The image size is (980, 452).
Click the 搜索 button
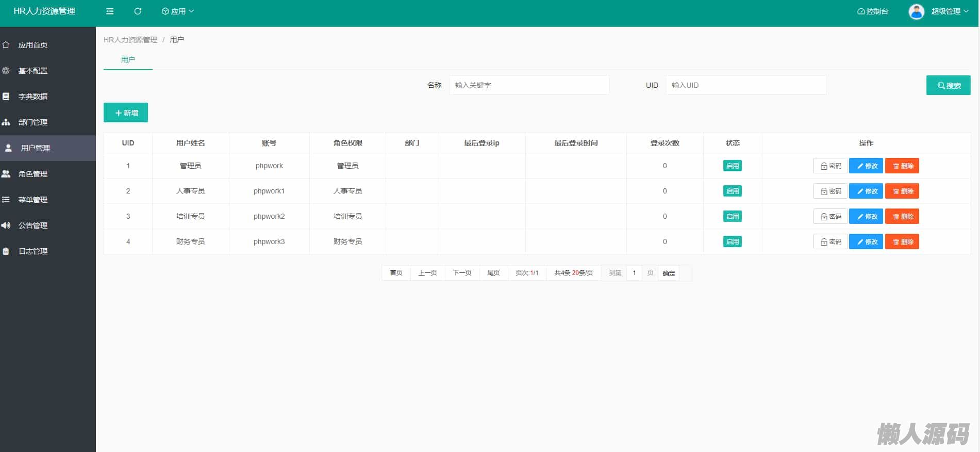(948, 85)
